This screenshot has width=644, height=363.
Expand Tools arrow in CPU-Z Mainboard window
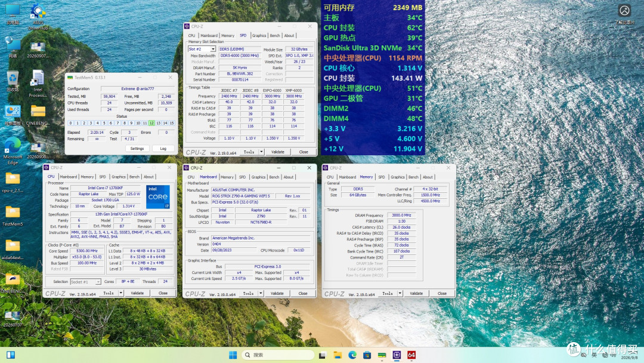tap(261, 293)
